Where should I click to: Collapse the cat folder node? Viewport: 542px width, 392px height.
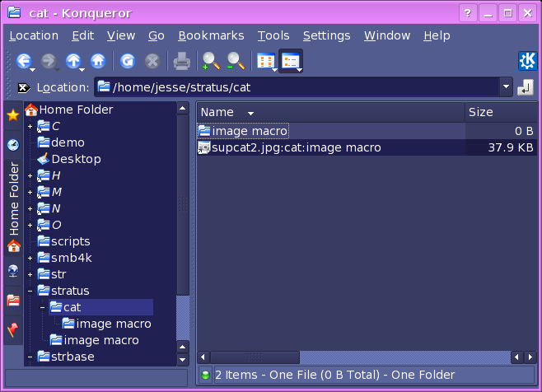click(43, 307)
